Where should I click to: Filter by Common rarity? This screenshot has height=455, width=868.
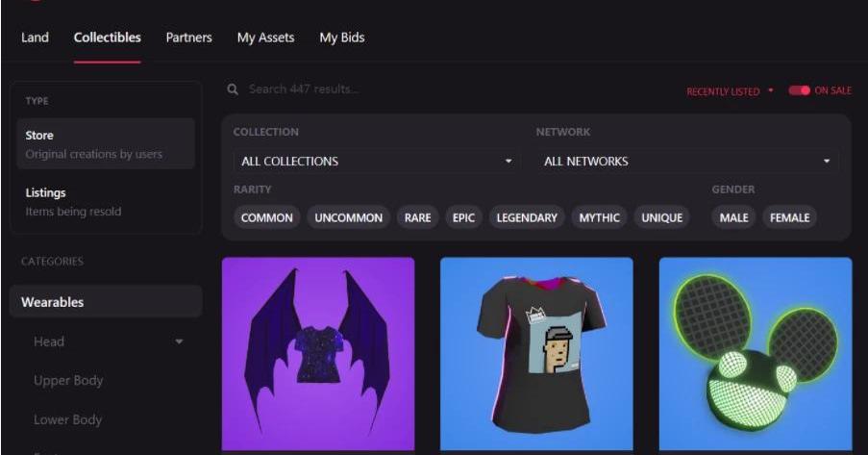[x=267, y=217]
